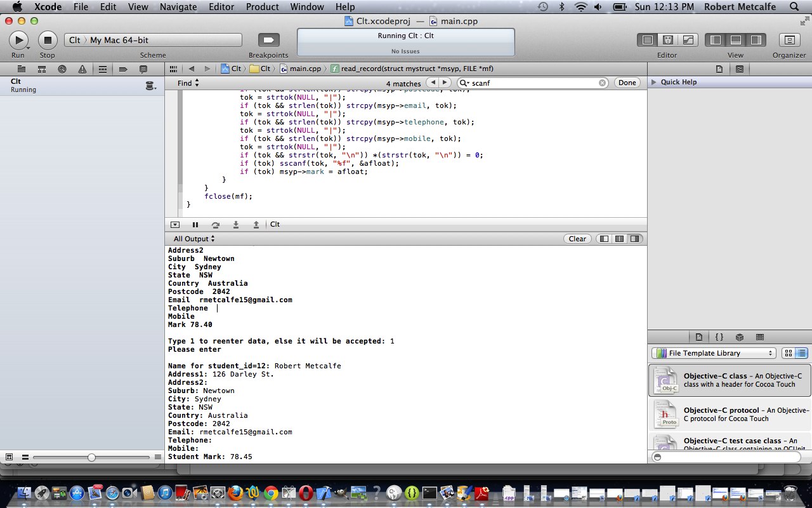The width and height of the screenshot is (812, 508).
Task: Click the Done button in find bar
Action: click(627, 83)
